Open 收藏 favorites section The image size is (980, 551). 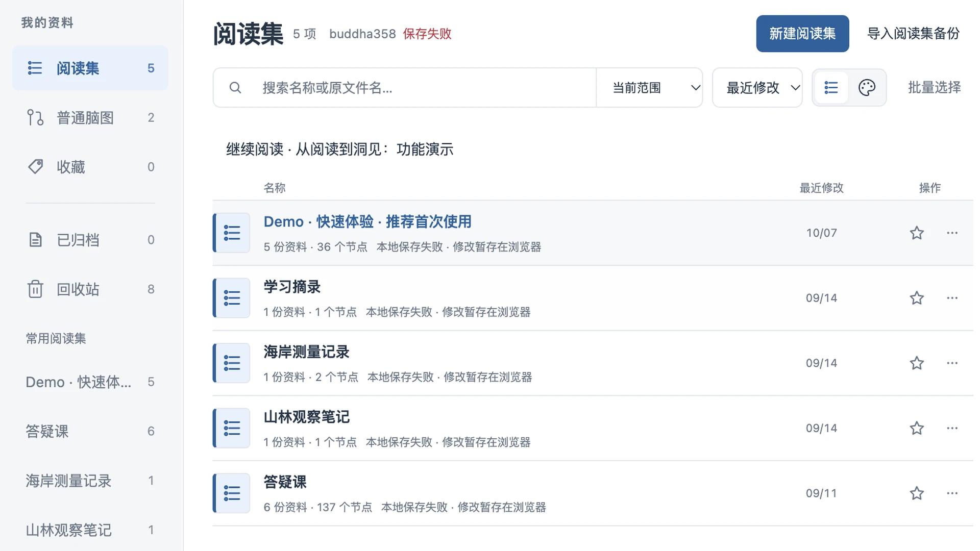pyautogui.click(x=90, y=167)
